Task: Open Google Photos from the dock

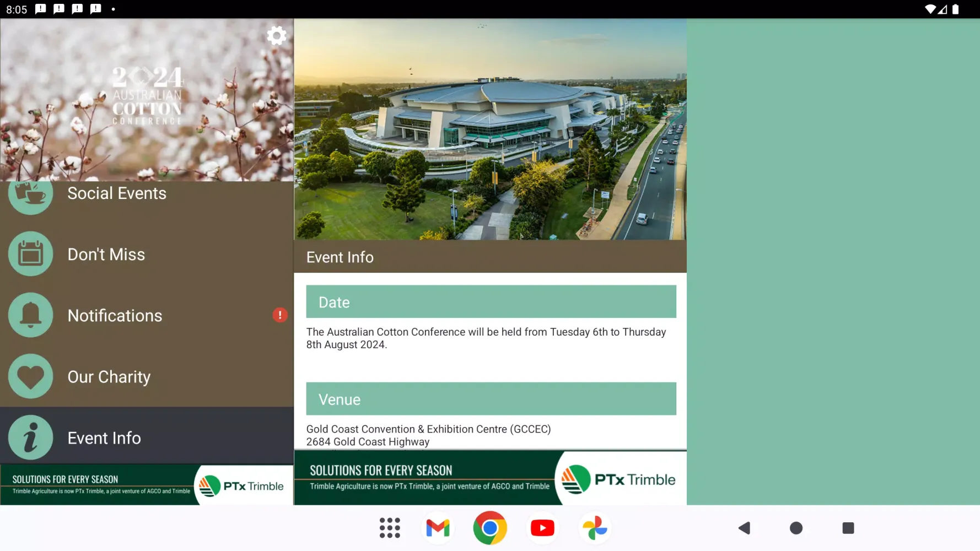Action: pos(595,527)
